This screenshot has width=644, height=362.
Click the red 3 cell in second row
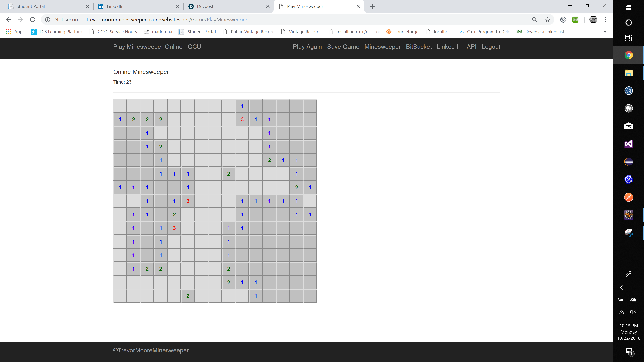242,119
